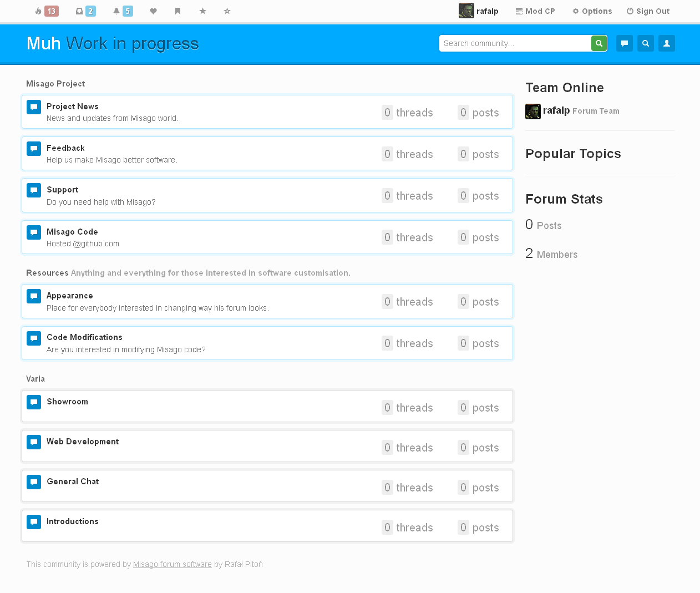Click the blue speech bubble header button
Image resolution: width=700 pixels, height=593 pixels.
click(x=625, y=43)
